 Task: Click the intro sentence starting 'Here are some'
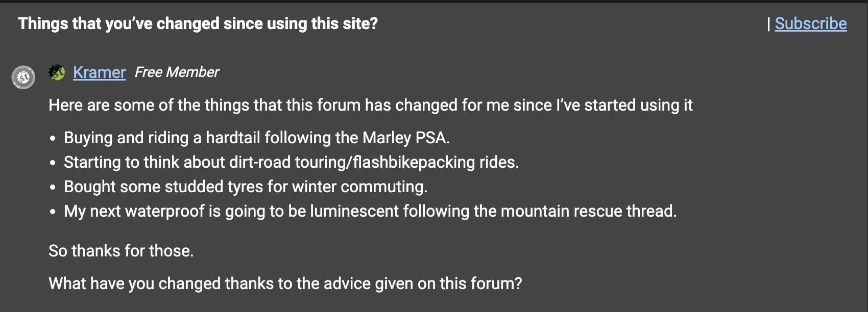(370, 105)
